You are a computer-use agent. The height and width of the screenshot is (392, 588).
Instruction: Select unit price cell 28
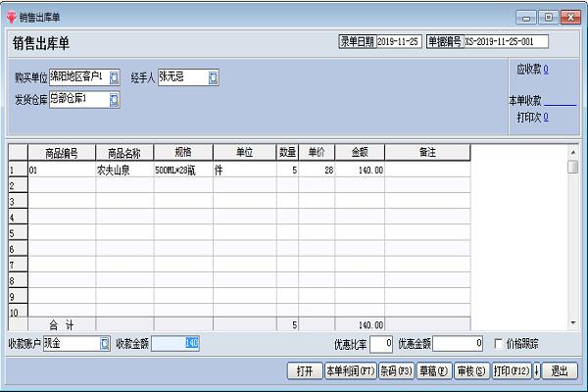[x=317, y=170]
